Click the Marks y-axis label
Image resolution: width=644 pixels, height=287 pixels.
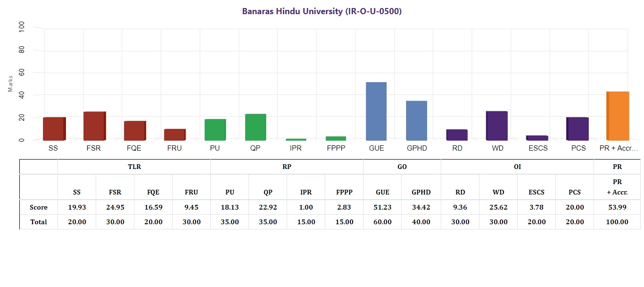[10, 84]
